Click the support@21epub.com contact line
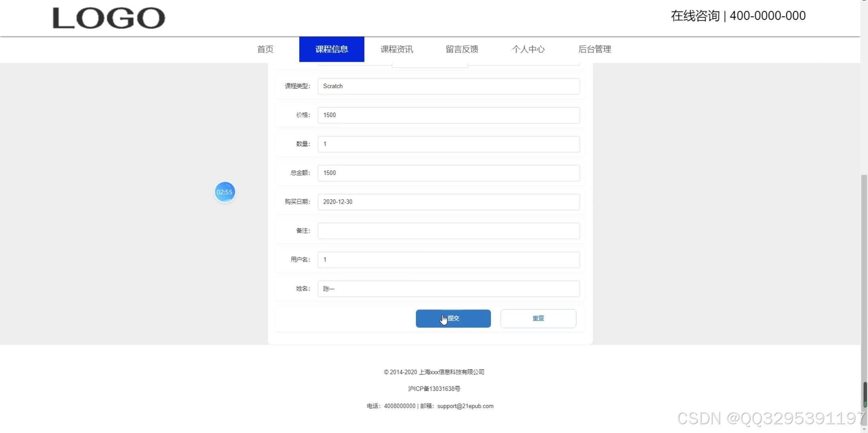 (x=430, y=406)
